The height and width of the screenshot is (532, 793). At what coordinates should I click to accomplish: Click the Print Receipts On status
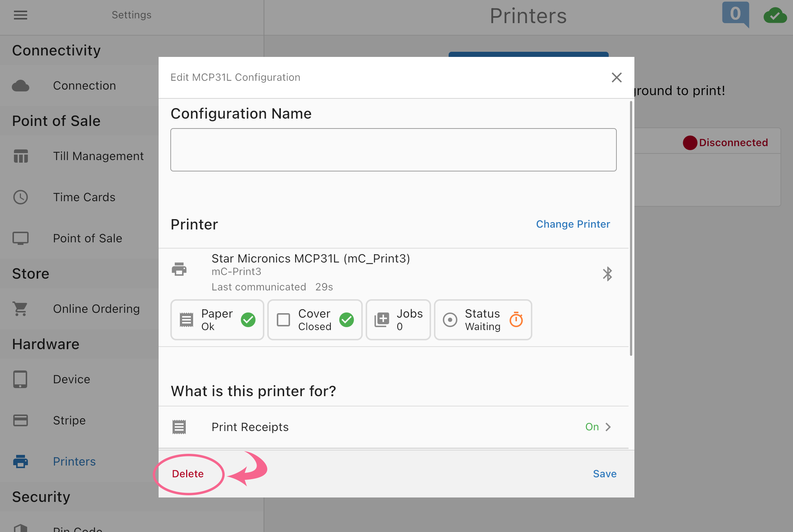592,427
